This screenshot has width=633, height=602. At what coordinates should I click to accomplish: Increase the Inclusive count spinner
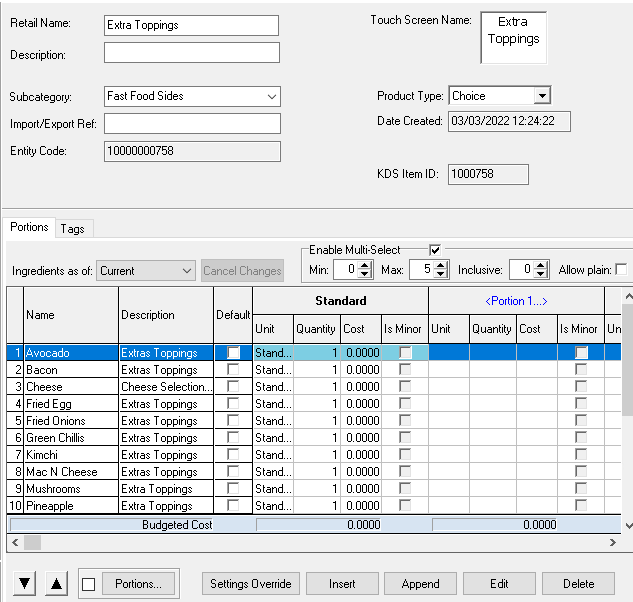(x=541, y=265)
